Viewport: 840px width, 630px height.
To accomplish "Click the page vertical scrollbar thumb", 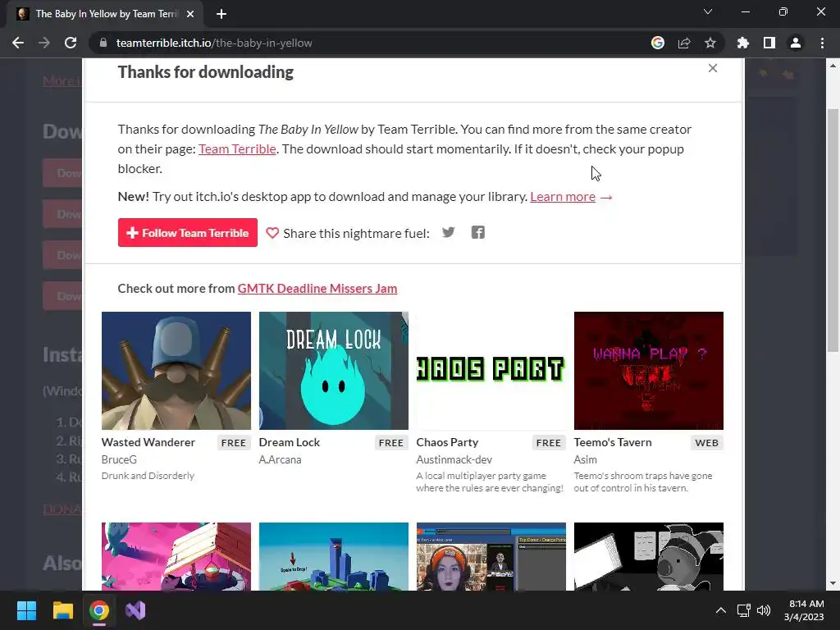I will tap(833, 231).
